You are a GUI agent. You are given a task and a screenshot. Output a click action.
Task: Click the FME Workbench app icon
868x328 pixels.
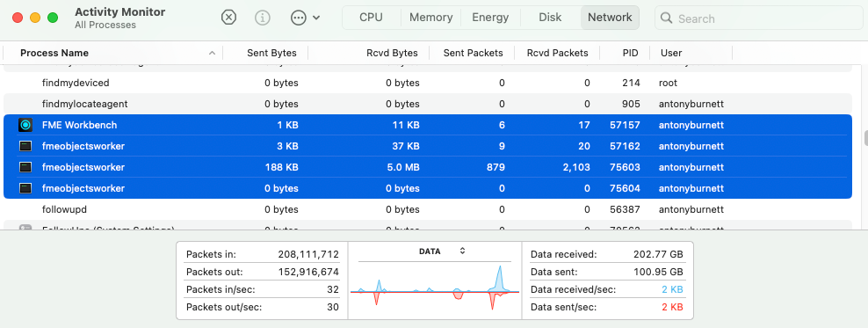25,125
